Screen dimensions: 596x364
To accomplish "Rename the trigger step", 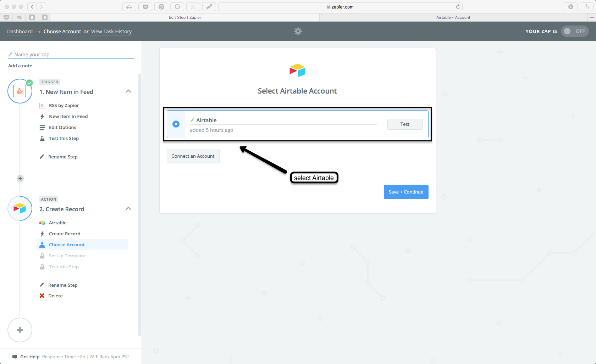I will pos(63,157).
